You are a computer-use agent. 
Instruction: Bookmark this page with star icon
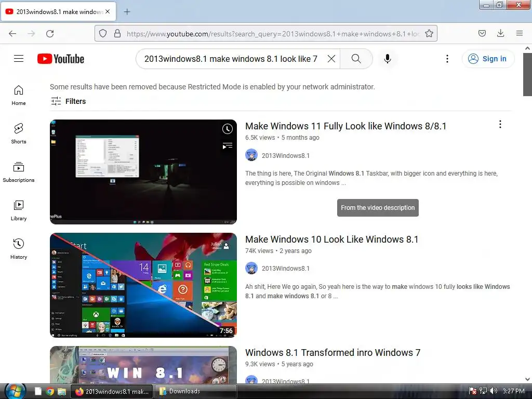(429, 34)
